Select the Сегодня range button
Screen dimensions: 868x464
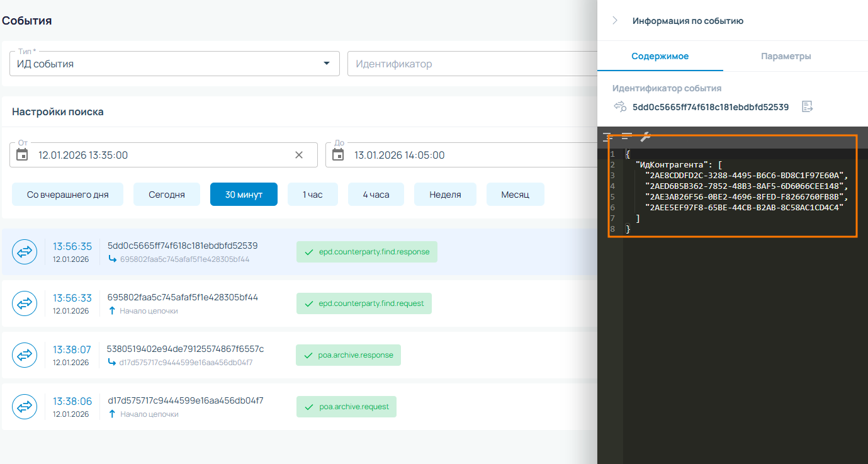[167, 195]
